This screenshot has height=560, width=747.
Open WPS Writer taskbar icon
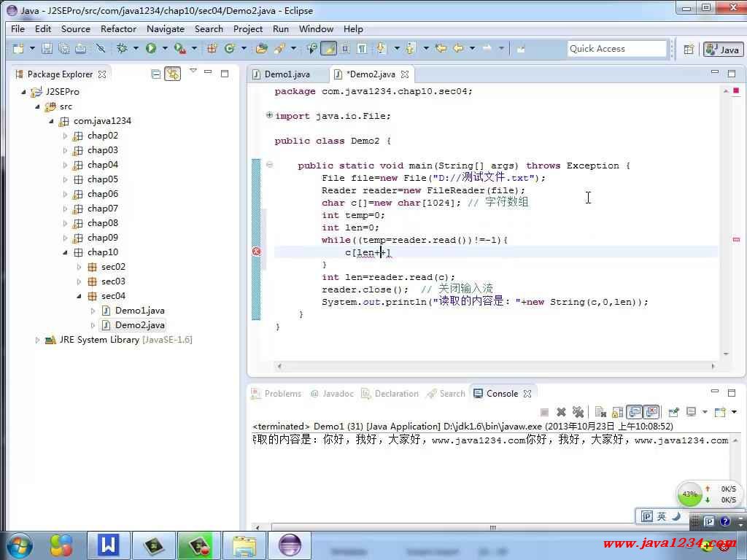pyautogui.click(x=108, y=545)
